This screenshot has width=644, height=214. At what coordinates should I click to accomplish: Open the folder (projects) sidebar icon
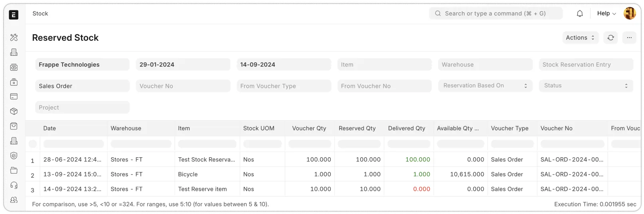[x=14, y=170]
